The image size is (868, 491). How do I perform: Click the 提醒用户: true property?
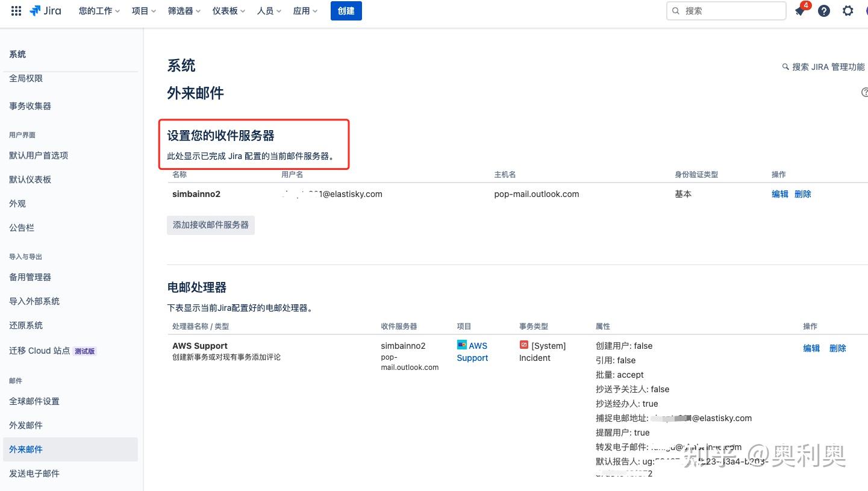pos(622,433)
